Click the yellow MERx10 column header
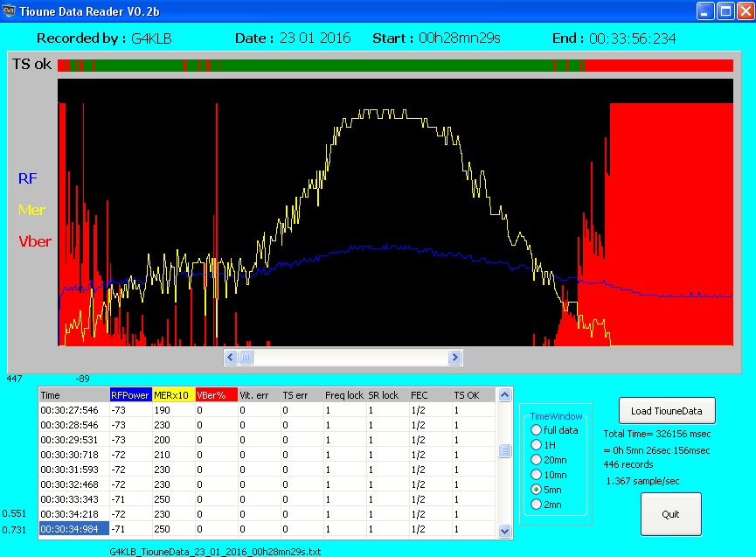Image resolution: width=756 pixels, height=557 pixels. [174, 395]
